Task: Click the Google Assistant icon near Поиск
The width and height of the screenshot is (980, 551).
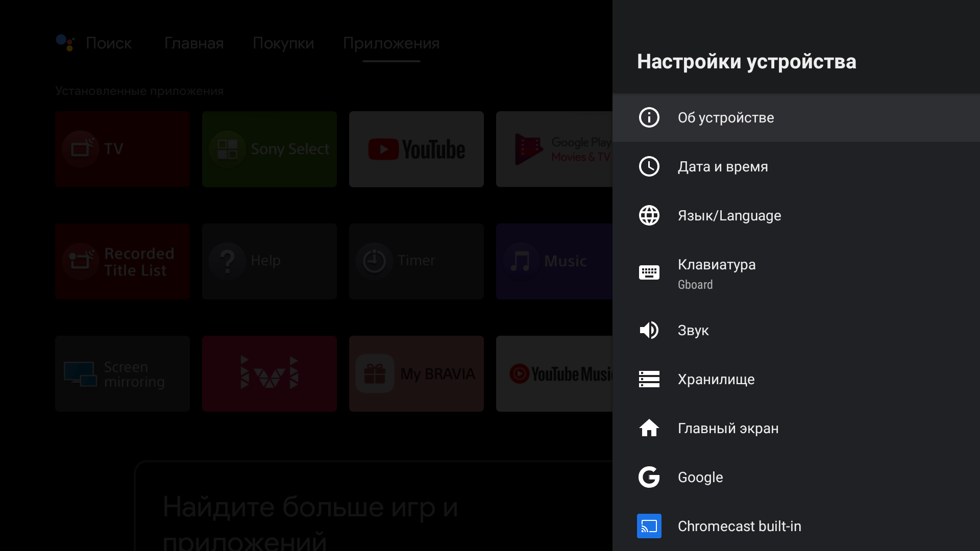Action: [x=65, y=43]
